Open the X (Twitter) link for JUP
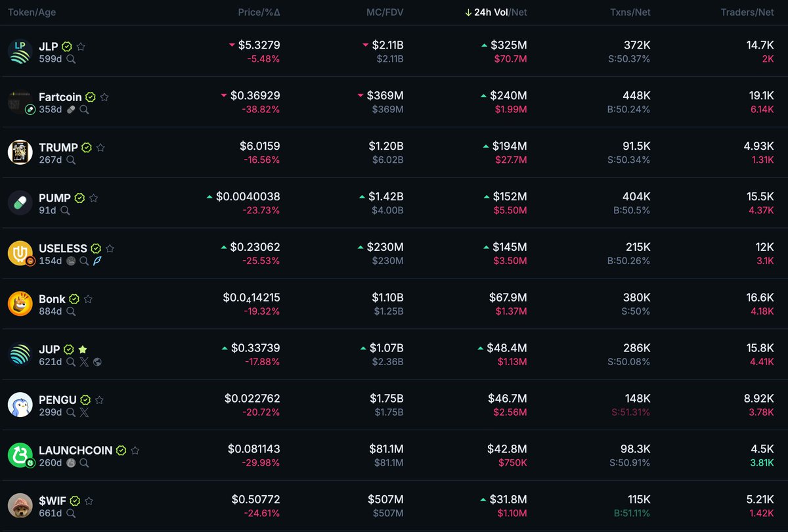 tap(84, 362)
